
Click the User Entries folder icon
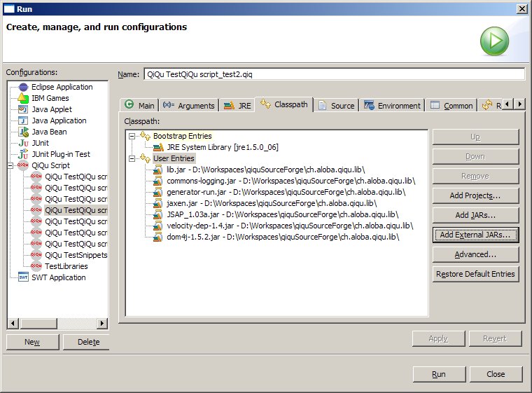[146, 158]
